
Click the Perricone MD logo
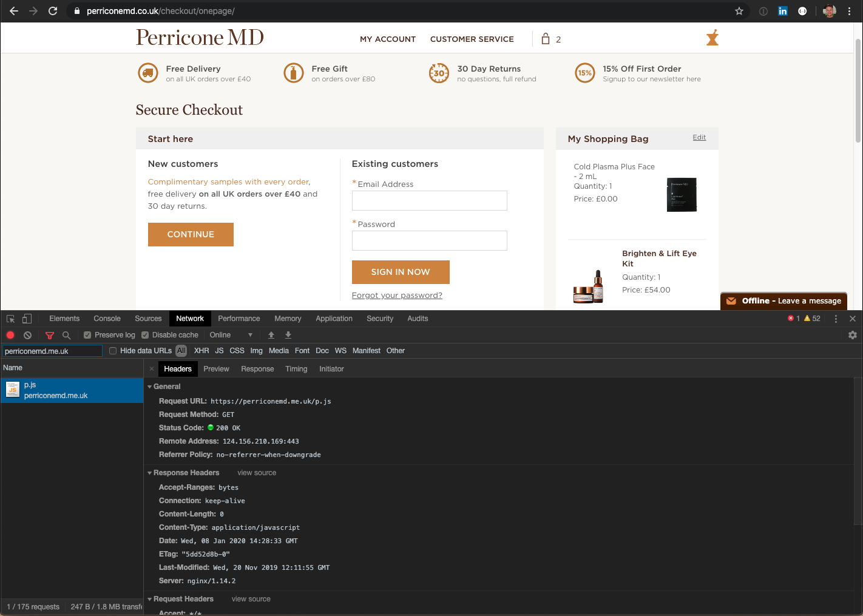pos(200,38)
